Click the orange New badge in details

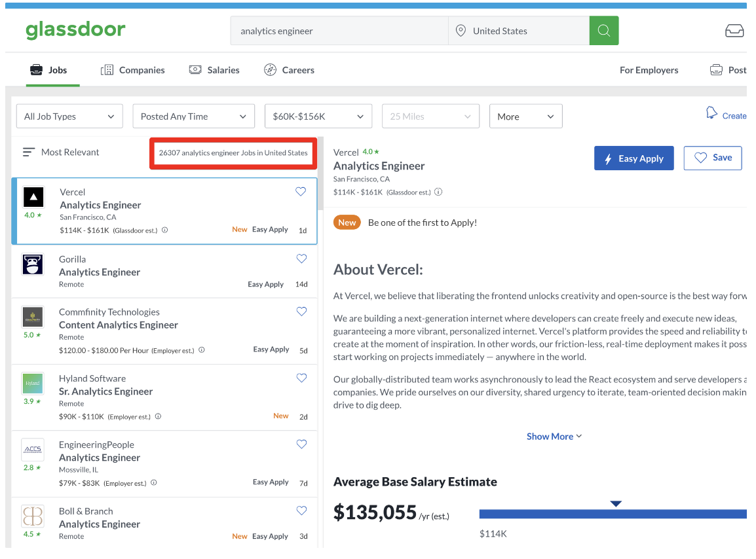tap(347, 223)
